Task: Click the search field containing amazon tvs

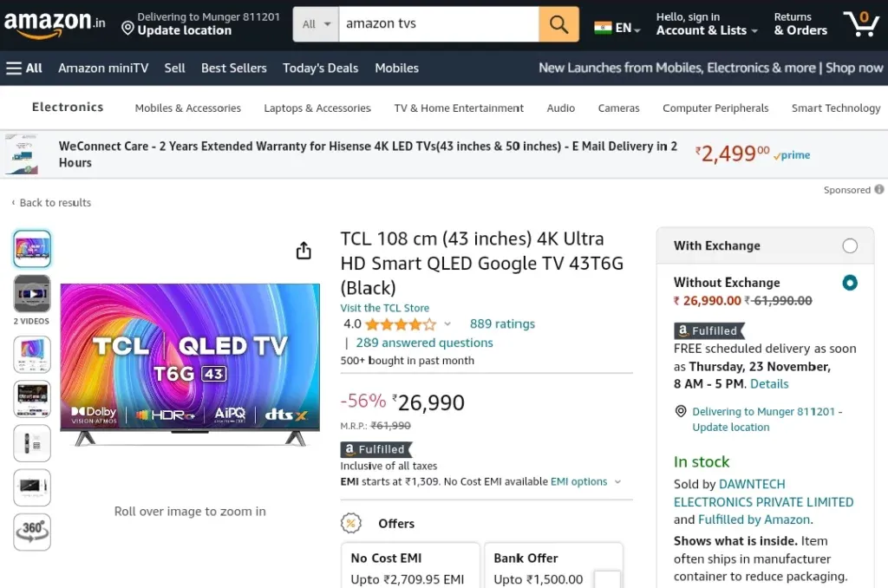Action: coord(439,24)
